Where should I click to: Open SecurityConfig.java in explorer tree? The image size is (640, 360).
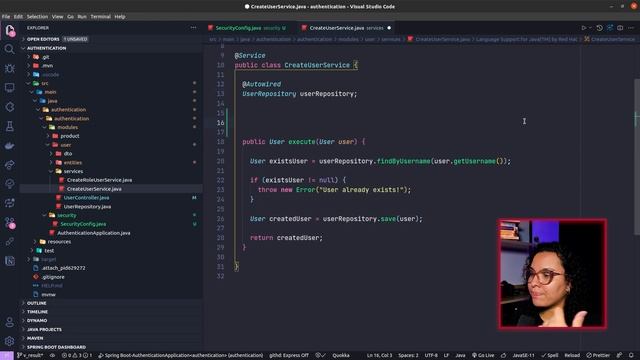pyautogui.click(x=83, y=224)
